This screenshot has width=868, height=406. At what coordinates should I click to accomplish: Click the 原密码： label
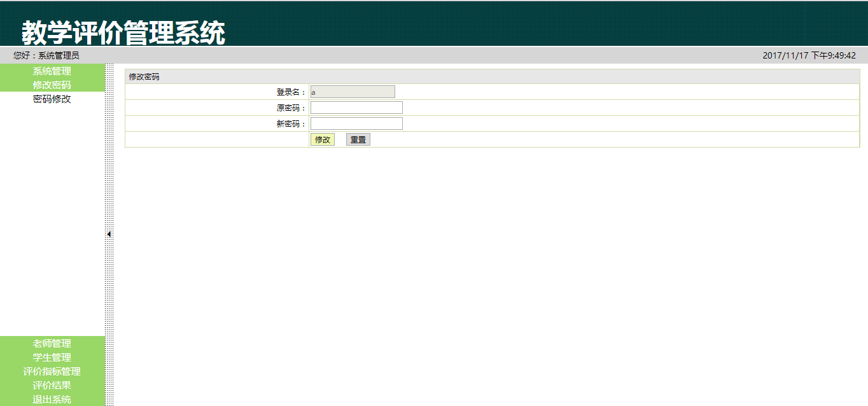pos(292,108)
